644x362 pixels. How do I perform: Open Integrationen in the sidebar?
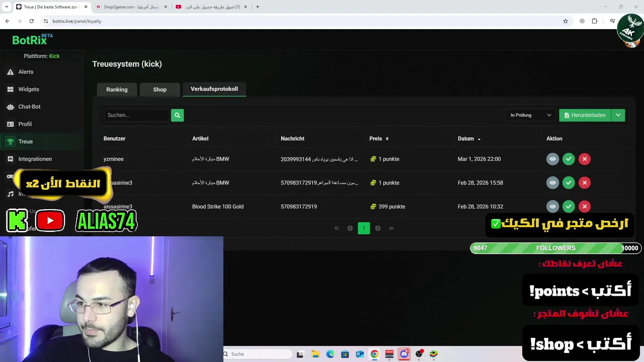click(x=35, y=159)
